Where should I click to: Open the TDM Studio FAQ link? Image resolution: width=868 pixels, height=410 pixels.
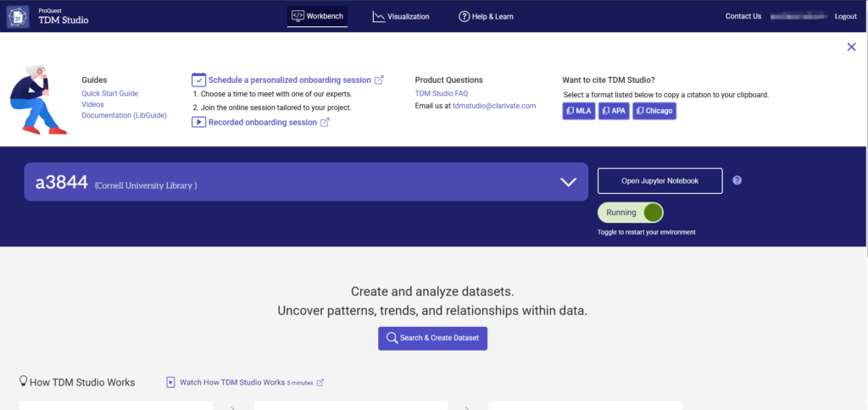[441, 93]
